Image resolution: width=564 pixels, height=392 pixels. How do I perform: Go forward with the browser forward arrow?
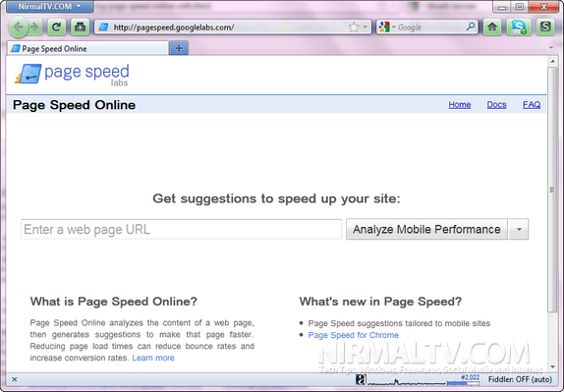click(x=35, y=27)
